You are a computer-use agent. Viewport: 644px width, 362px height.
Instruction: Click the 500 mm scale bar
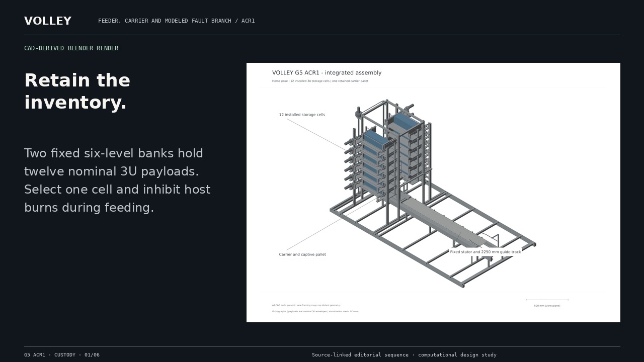pyautogui.click(x=547, y=300)
